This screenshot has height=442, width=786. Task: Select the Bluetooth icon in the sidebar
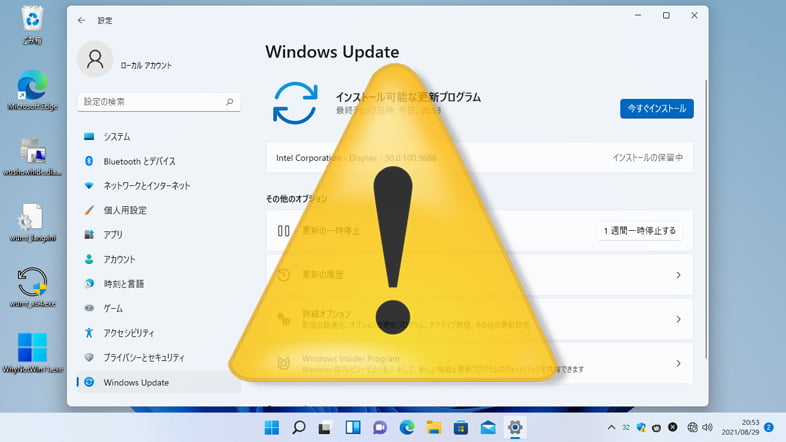click(x=89, y=161)
